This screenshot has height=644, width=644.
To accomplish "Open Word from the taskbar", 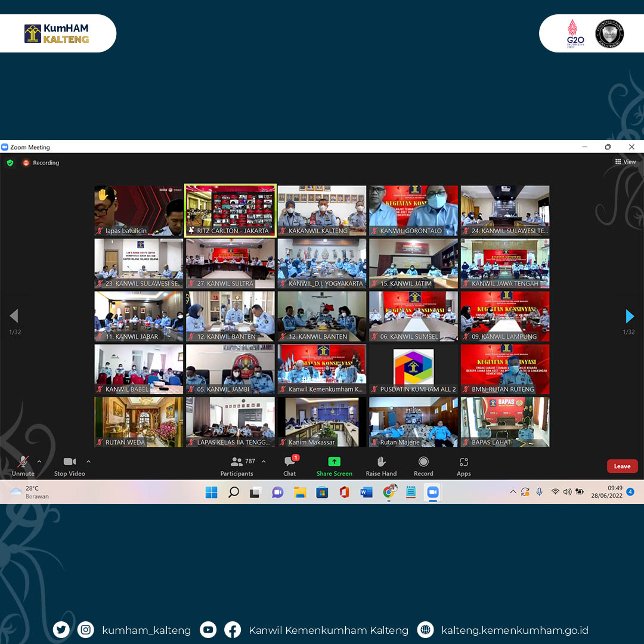I will [366, 492].
